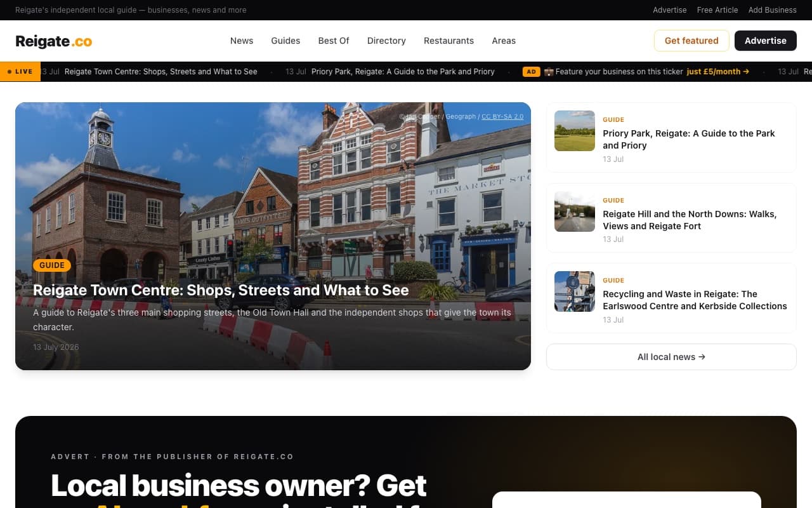812x508 pixels.
Task: Click the LIVE ticker badge
Action: pos(20,72)
